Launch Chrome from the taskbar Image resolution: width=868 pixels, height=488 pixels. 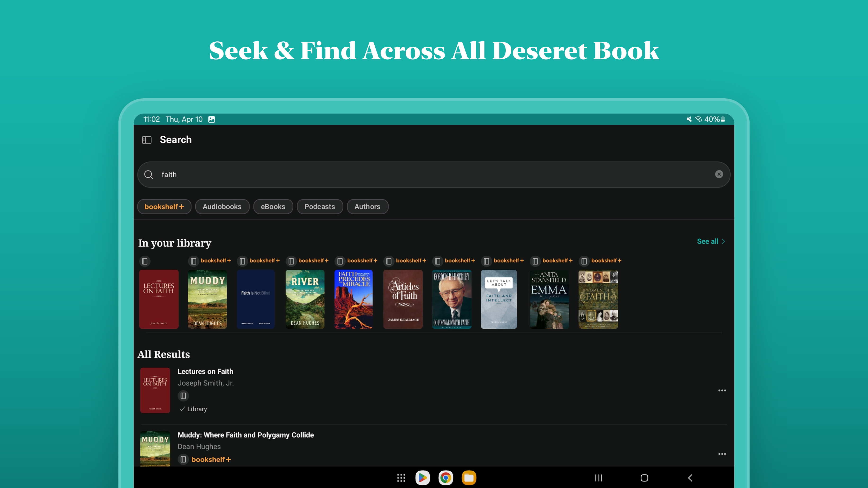(x=445, y=478)
